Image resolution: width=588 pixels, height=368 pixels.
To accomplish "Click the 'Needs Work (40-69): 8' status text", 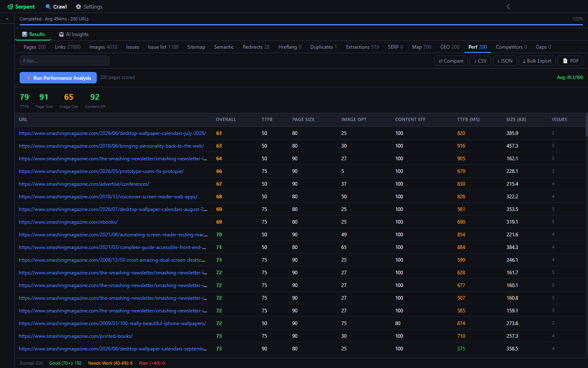I will pos(110,363).
